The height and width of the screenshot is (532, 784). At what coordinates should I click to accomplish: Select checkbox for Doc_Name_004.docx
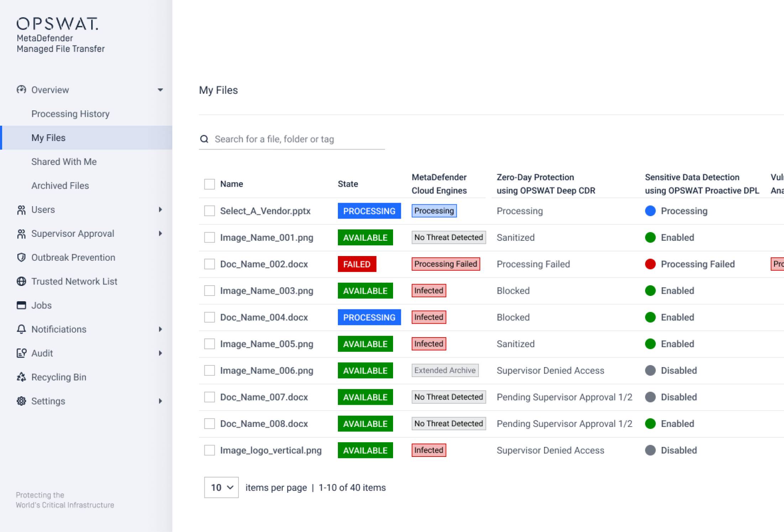point(209,317)
